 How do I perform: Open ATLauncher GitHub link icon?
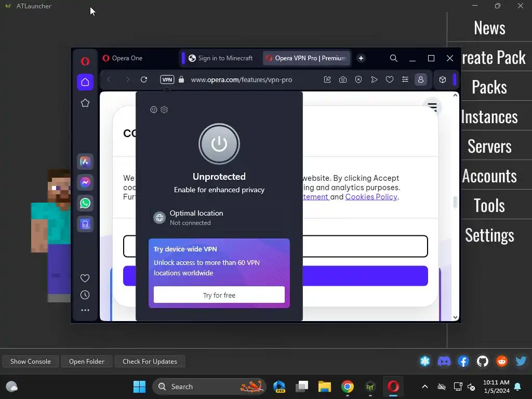pyautogui.click(x=483, y=361)
